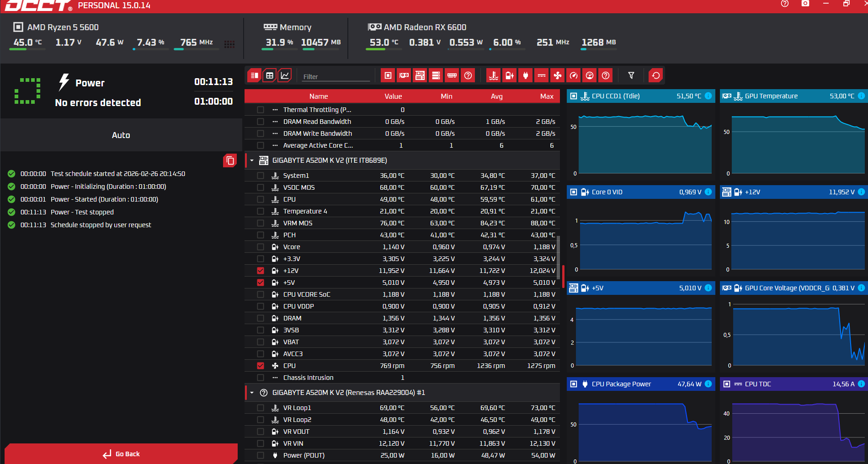Sort table by Name column
868x464 pixels.
[319, 96]
